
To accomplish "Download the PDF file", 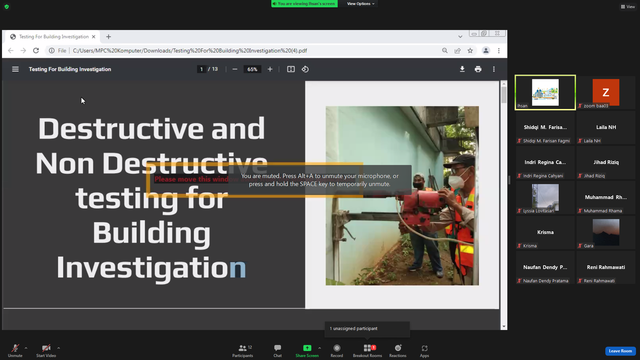I will point(462,69).
